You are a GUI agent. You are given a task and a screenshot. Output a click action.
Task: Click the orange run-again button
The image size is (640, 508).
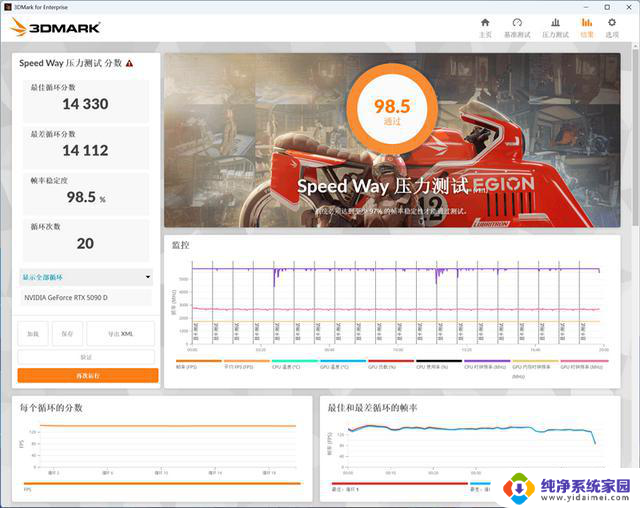point(88,375)
